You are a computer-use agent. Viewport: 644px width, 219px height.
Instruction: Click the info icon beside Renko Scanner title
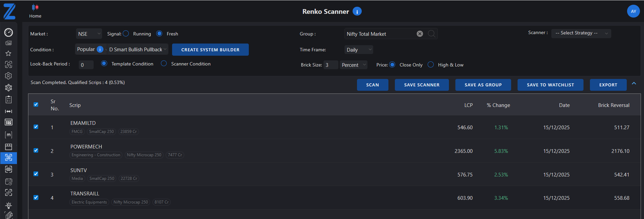[357, 11]
